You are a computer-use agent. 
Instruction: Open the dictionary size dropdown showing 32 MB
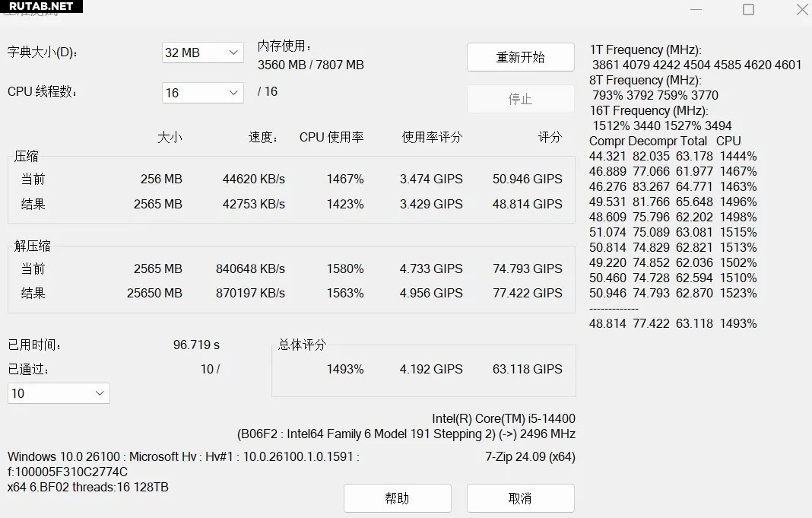[202, 52]
